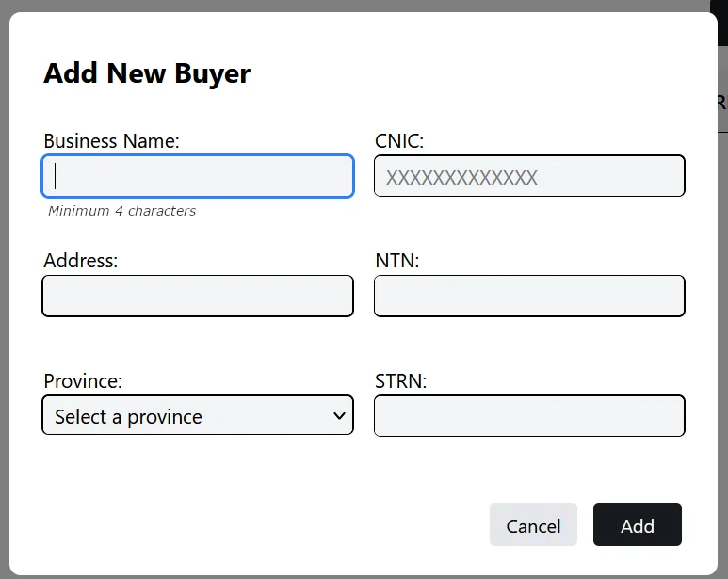This screenshot has width=728, height=579.
Task: Click the "Address:" label text
Action: pyautogui.click(x=81, y=261)
